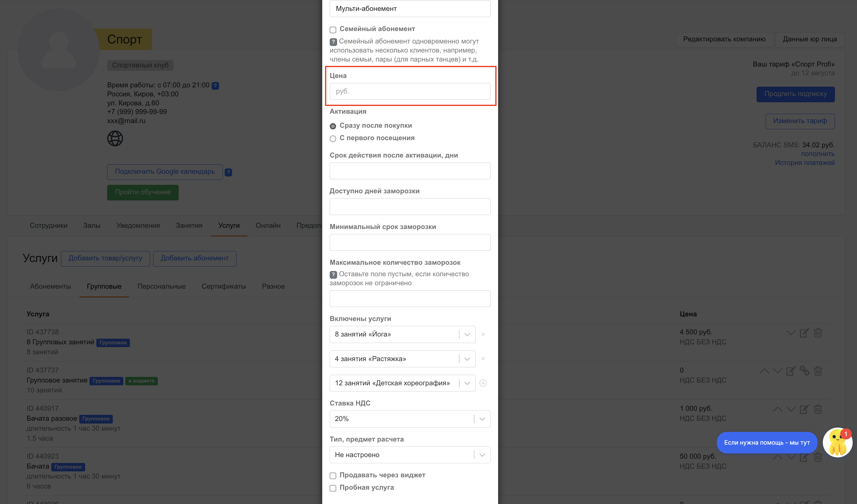Click the Продлить подписку button

click(795, 94)
